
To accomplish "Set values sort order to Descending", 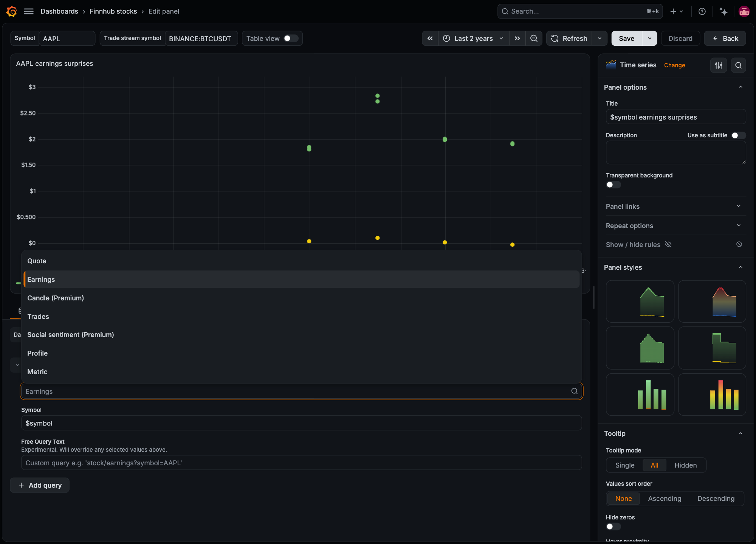I will point(716,499).
